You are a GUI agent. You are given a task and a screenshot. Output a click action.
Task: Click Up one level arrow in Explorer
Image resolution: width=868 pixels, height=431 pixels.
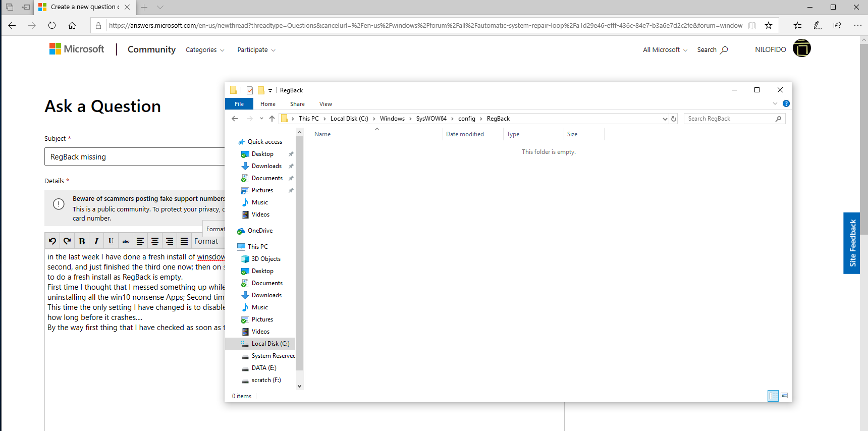tap(272, 119)
